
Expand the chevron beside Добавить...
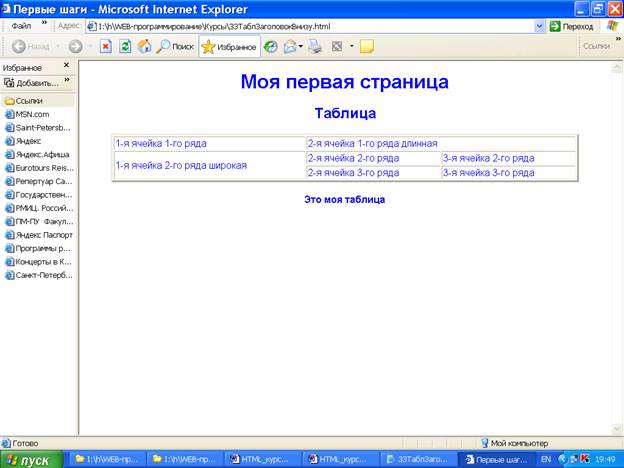tap(67, 80)
